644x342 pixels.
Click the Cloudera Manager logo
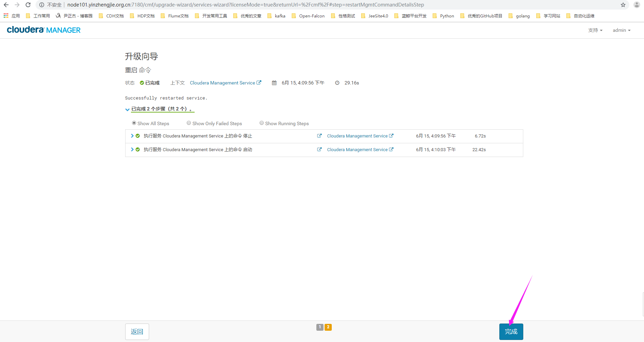tap(44, 30)
